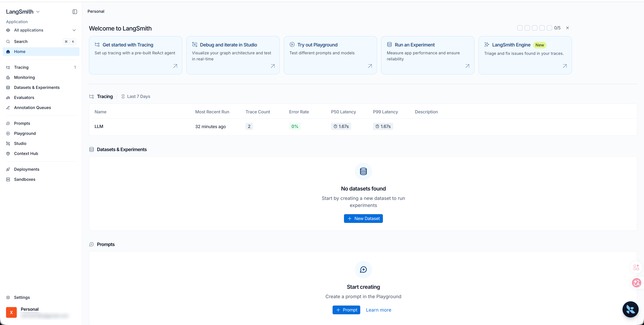Viewport: 644px width, 325px height.
Task: Check the fourth onboarding progress checkbox
Action: click(x=542, y=28)
